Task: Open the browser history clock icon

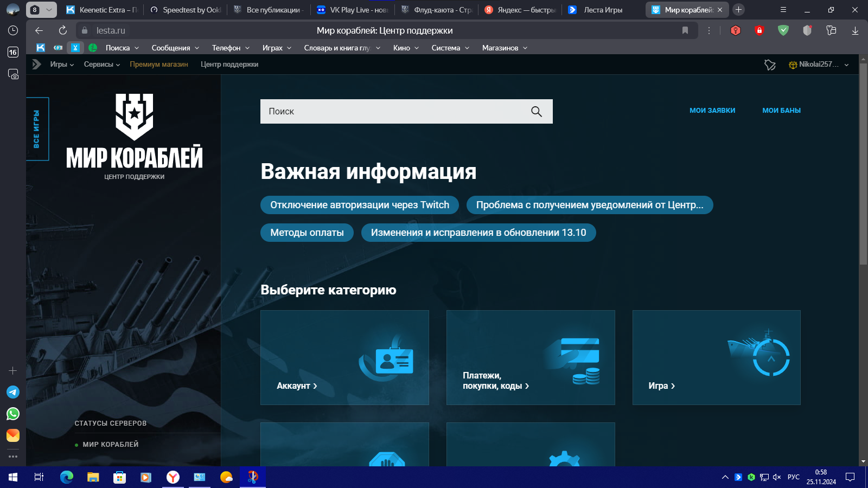Action: (x=13, y=30)
